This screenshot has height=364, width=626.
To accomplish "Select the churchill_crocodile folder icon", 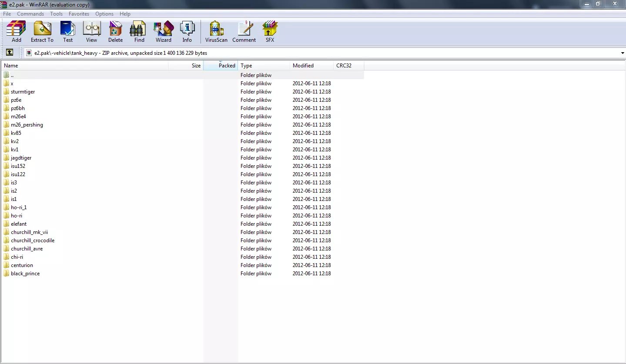I will click(x=6, y=240).
